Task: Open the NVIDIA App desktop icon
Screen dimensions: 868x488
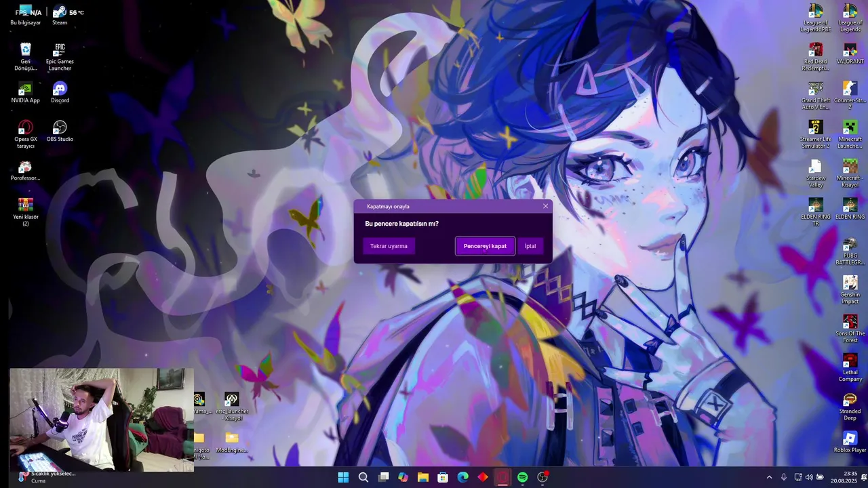Action: (x=26, y=93)
